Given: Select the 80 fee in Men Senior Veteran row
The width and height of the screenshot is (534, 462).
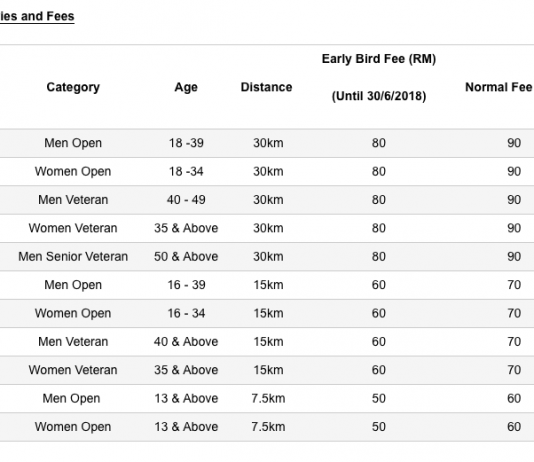Looking at the screenshot, I should point(379,256).
